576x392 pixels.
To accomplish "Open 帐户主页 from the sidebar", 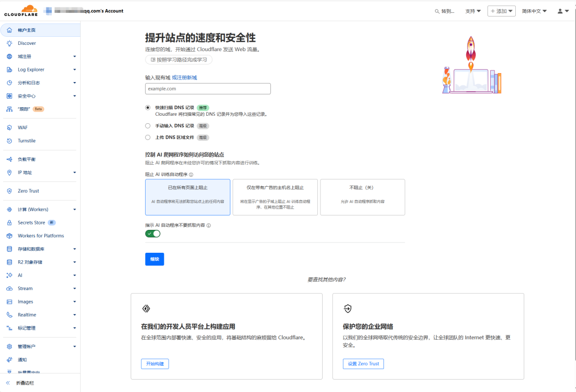I will (x=24, y=30).
